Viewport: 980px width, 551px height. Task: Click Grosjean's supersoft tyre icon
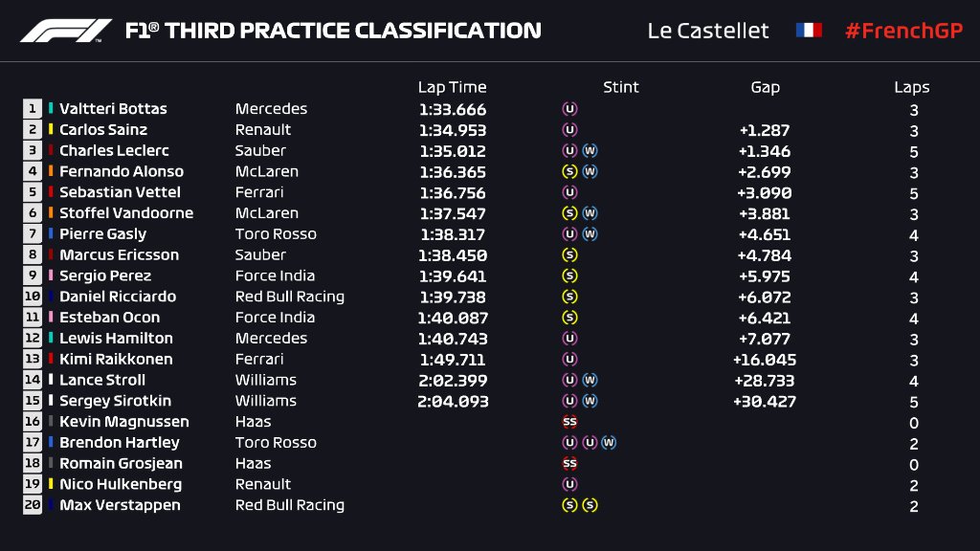[569, 464]
